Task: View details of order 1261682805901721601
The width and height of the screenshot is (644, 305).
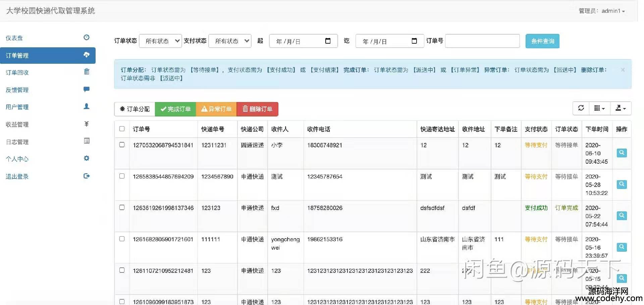Action: coord(622,247)
